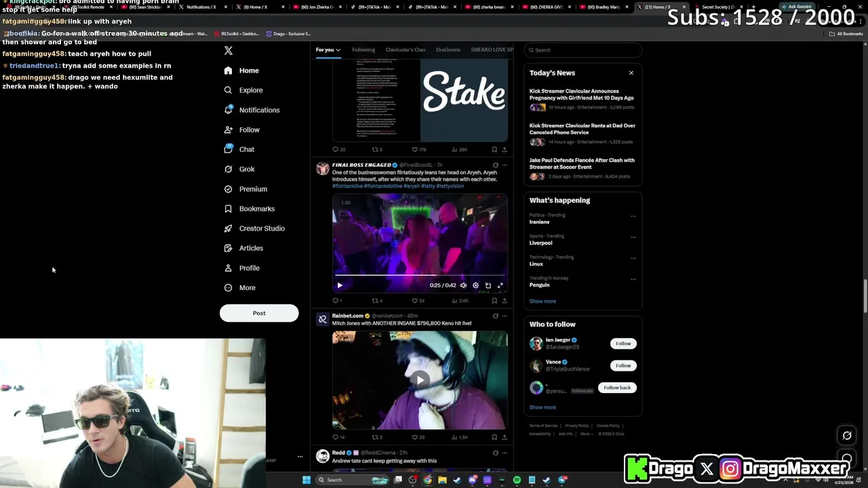This screenshot has height=488, width=868.
Task: Click the Post button
Action: click(259, 313)
